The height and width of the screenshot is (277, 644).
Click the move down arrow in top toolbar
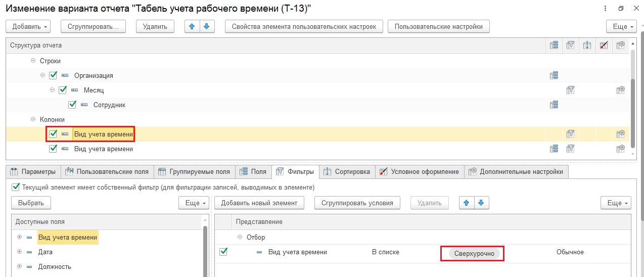tap(207, 26)
